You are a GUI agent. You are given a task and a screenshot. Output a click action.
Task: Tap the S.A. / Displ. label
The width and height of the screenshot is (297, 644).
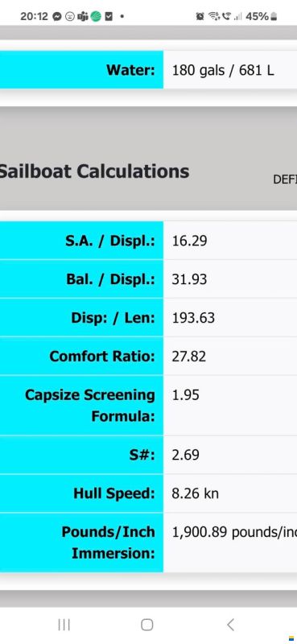click(110, 241)
